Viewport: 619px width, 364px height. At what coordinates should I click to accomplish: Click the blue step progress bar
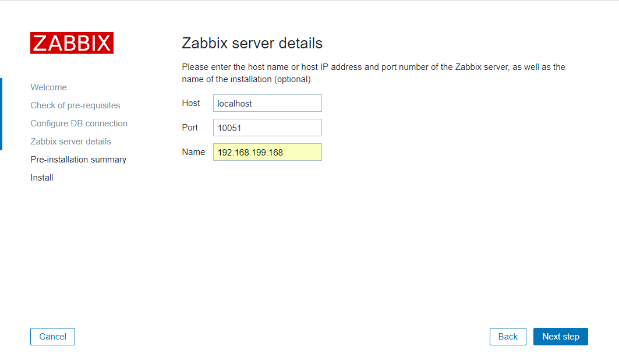(x=1, y=114)
